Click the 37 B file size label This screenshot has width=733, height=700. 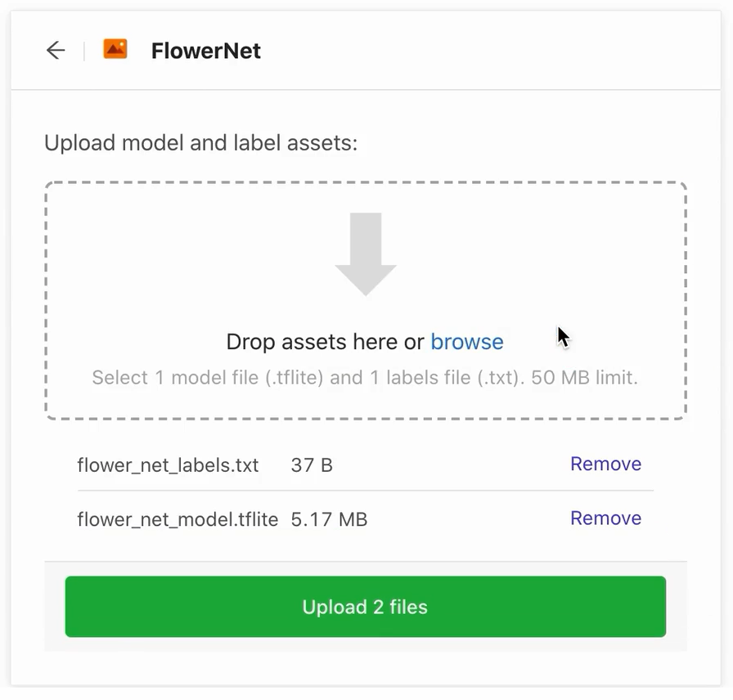[312, 464]
